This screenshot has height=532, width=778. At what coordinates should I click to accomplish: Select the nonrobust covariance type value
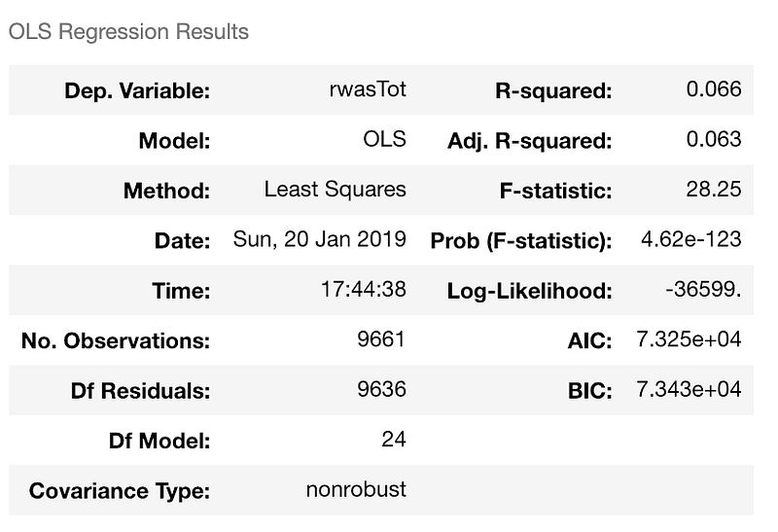(356, 490)
